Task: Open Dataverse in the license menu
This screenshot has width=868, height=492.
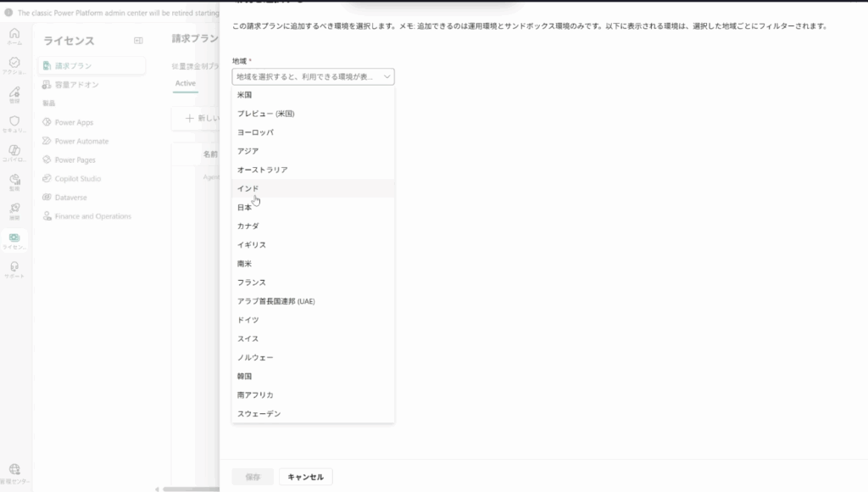Action: pos(70,198)
